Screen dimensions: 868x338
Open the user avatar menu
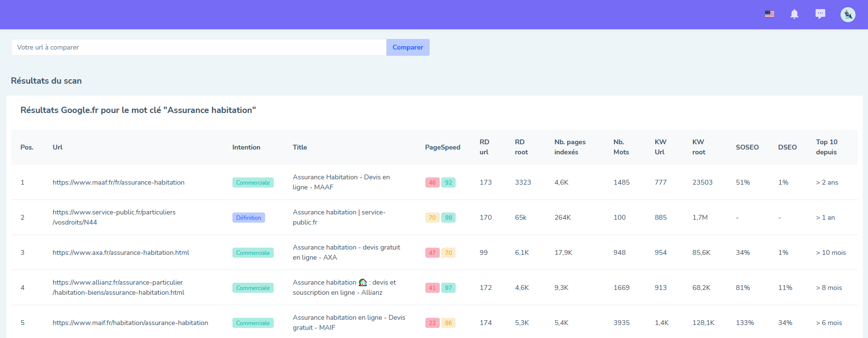(x=848, y=14)
